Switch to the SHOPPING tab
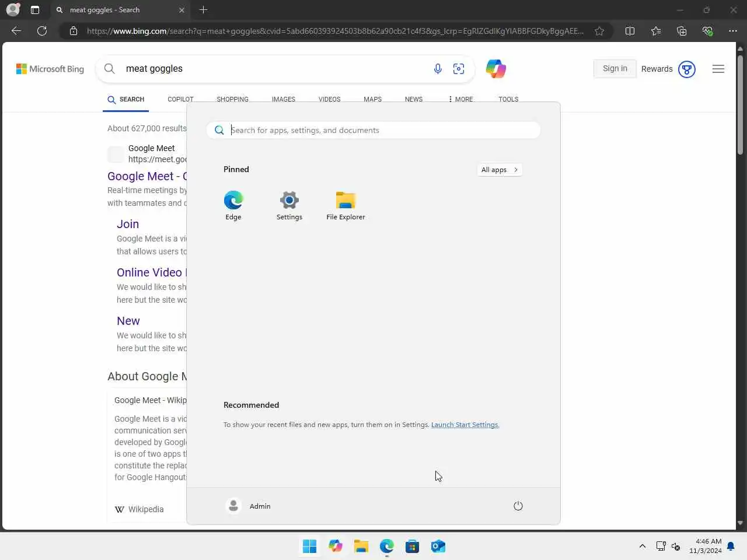This screenshot has width=747, height=560. [x=232, y=99]
